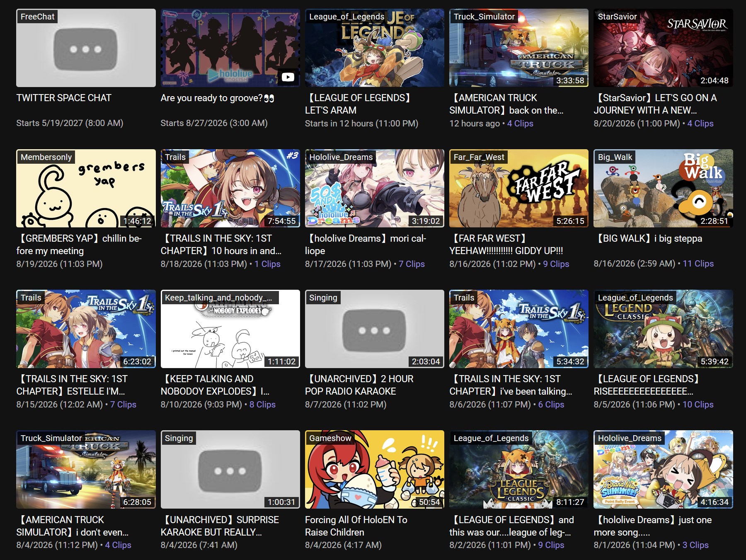The image size is (746, 560).
Task: Select the StarSavior topic tag
Action: 617,17
